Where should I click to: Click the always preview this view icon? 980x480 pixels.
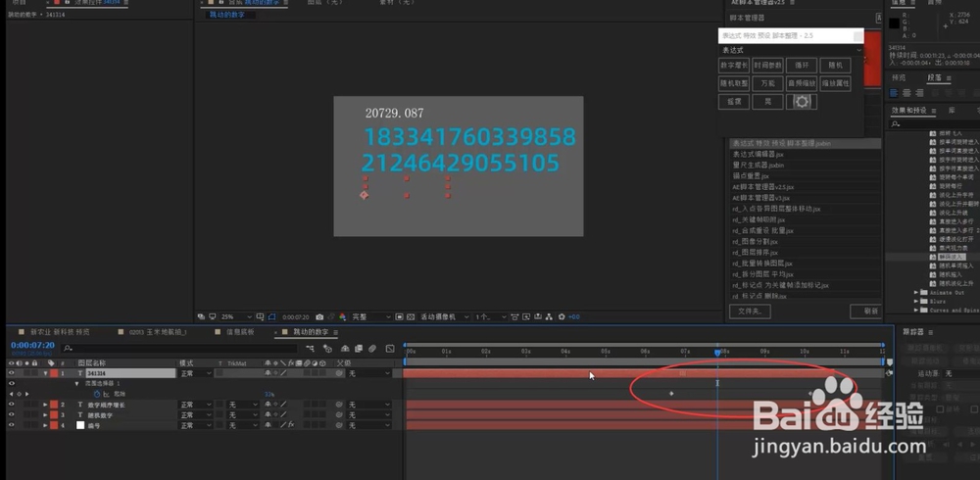point(201,316)
